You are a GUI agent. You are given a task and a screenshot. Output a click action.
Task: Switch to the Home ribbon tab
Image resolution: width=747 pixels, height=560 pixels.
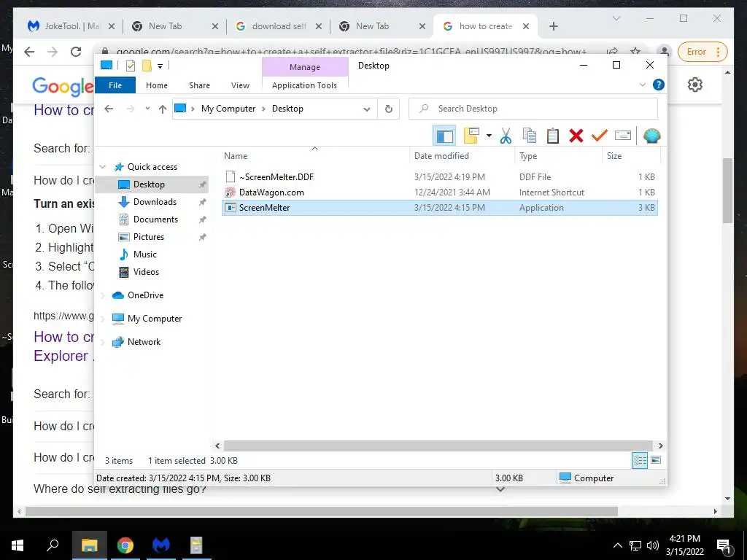[x=157, y=85]
